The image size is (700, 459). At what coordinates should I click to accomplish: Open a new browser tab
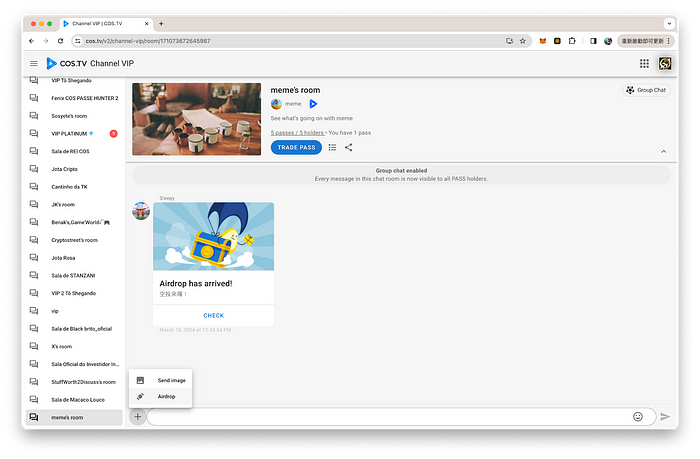[x=161, y=24]
